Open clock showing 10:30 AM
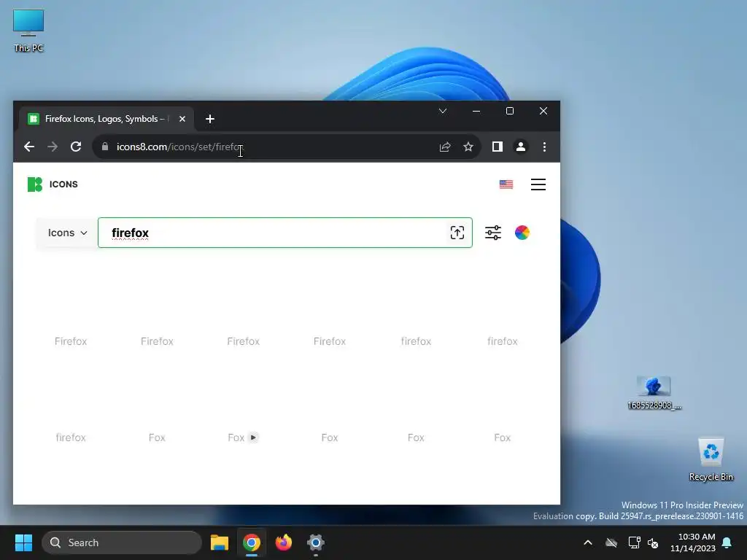Viewport: 747px width, 560px height. [x=693, y=542]
